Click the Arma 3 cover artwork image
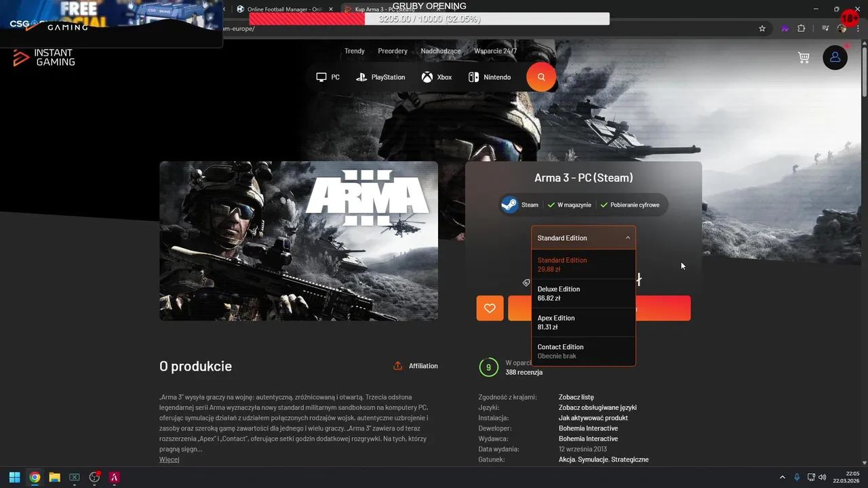Viewport: 868px width, 488px height. point(298,241)
